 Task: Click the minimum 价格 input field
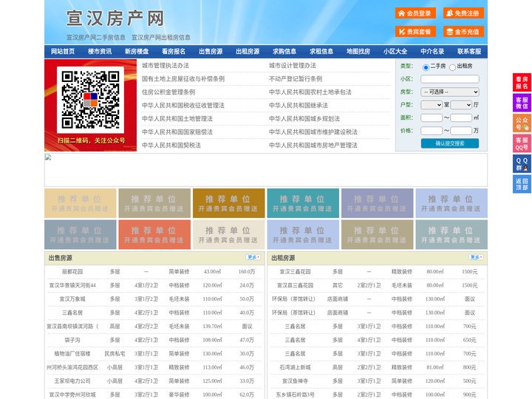tap(432, 131)
